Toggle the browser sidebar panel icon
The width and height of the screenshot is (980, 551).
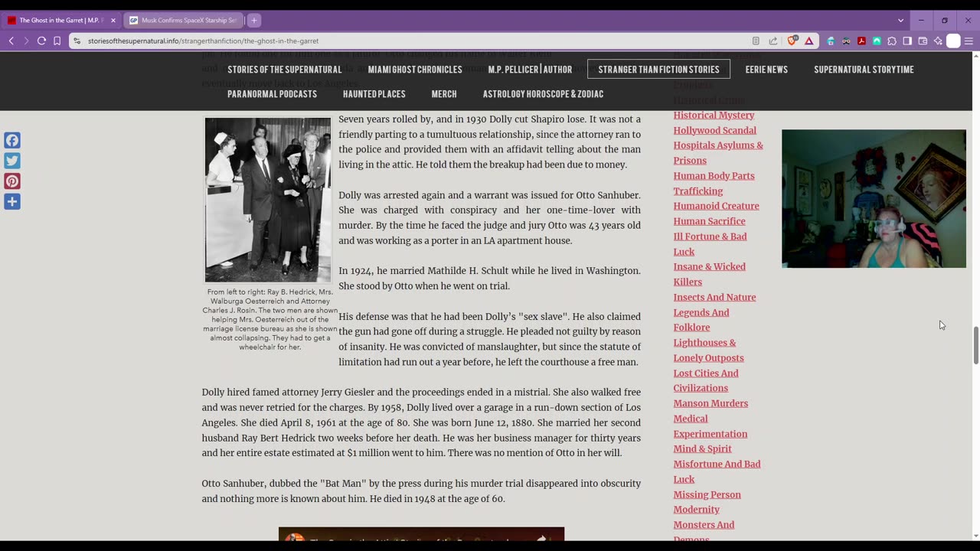(907, 41)
